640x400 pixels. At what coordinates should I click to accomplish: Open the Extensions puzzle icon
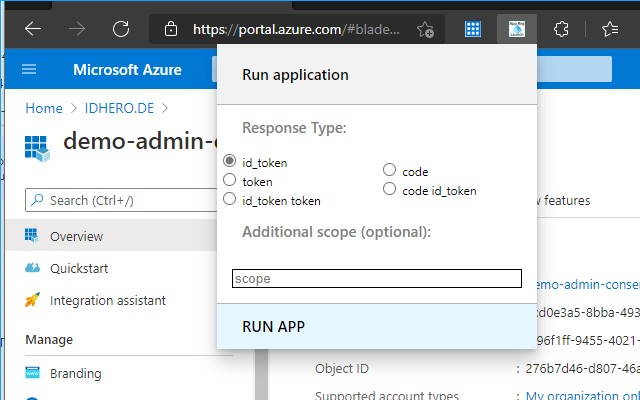coord(561,29)
